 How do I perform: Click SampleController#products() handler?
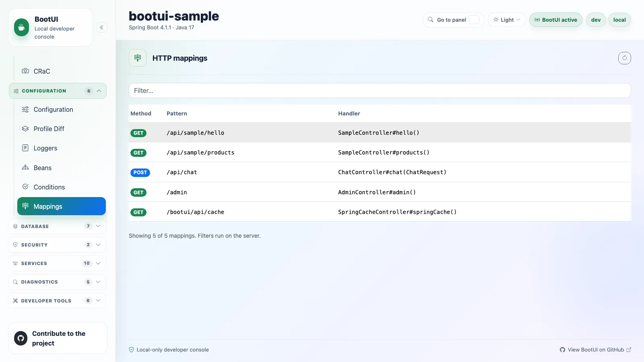tap(384, 152)
